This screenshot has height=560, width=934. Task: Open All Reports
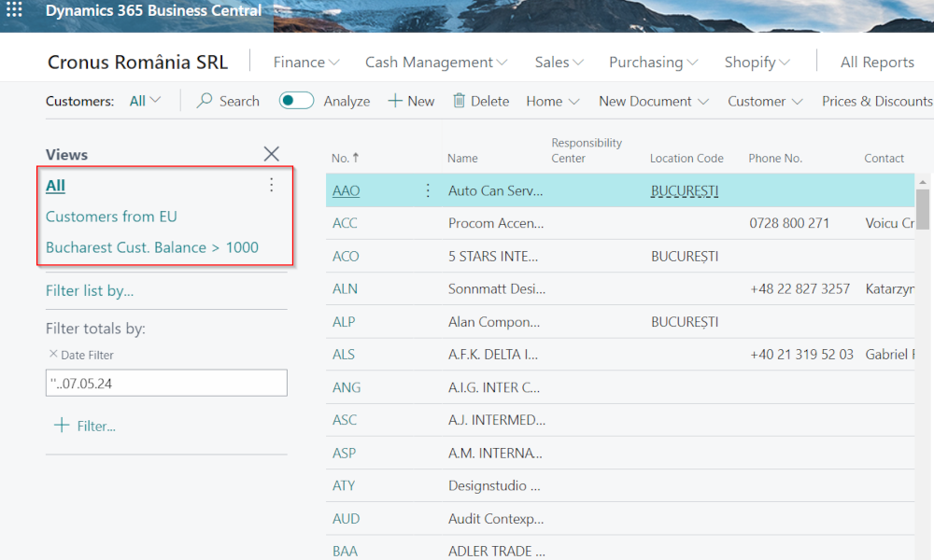click(877, 62)
